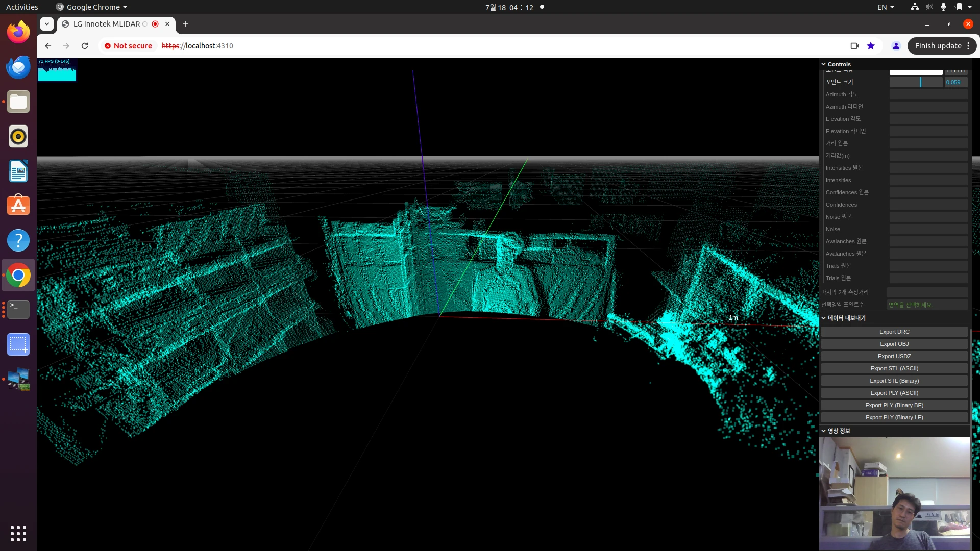Click Export STL (ASCII) button

coord(894,368)
